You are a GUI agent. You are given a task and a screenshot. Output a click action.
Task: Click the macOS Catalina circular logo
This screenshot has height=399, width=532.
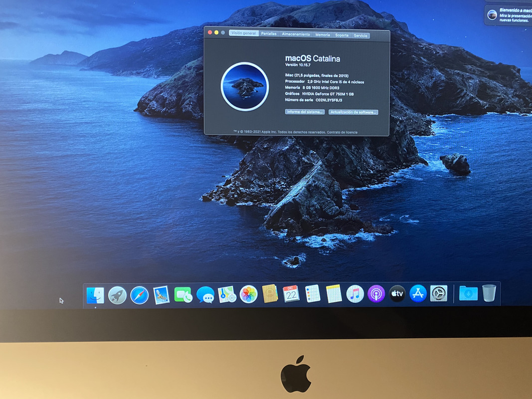pyautogui.click(x=245, y=86)
